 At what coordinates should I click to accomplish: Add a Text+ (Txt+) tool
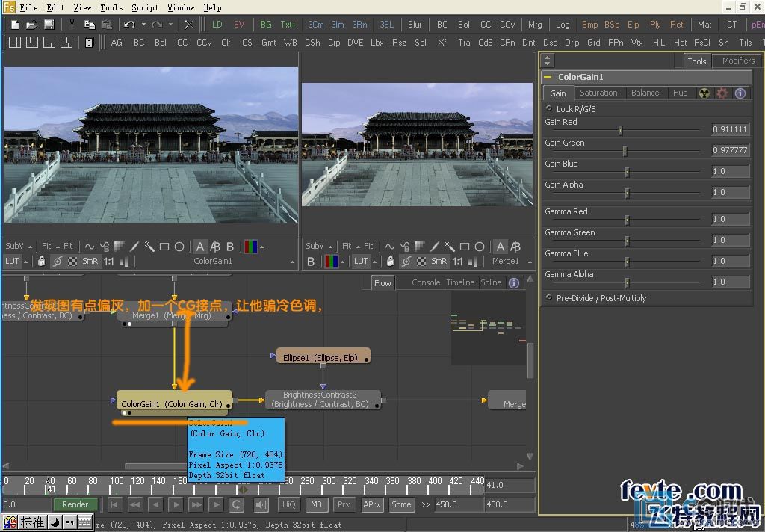[288, 25]
